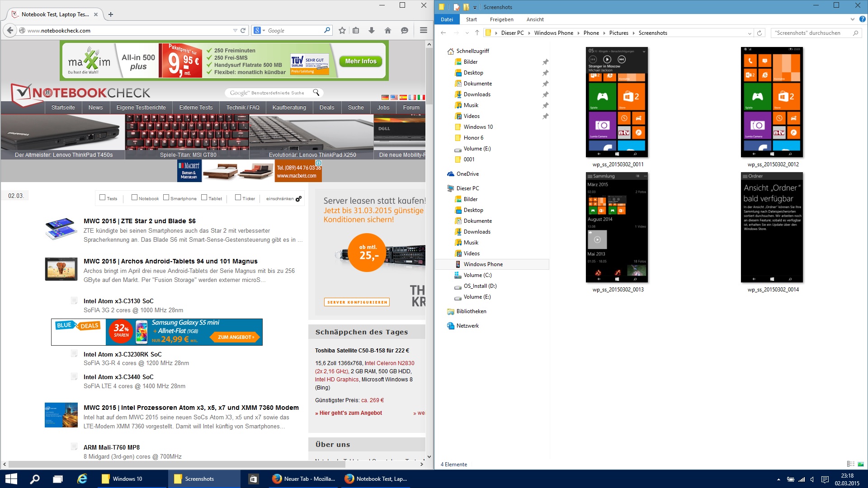Unpin Videos from Schnellzugriff
Image resolution: width=868 pixels, height=488 pixels.
tap(545, 116)
